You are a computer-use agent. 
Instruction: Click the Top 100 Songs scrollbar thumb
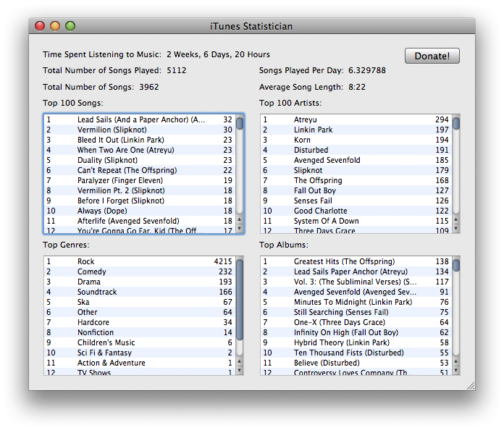(240, 123)
